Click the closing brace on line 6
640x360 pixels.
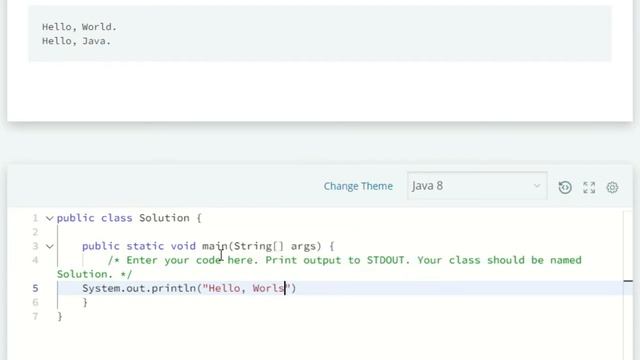[85, 302]
